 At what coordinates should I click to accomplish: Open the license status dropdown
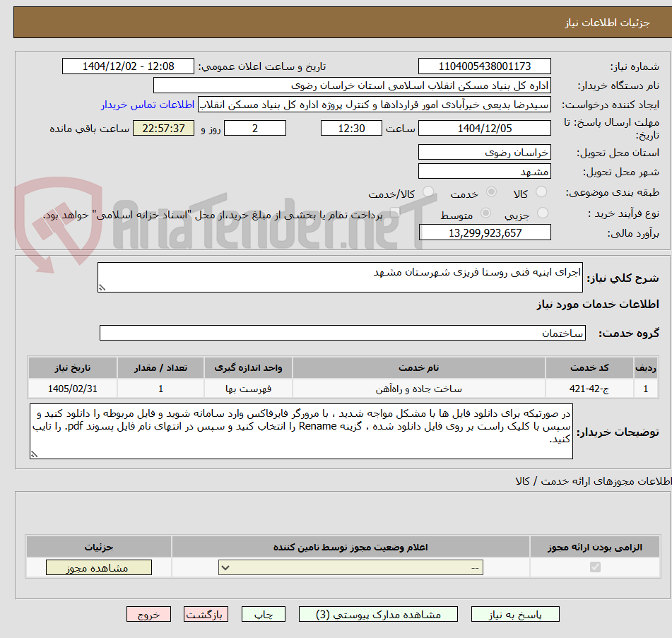coord(350,568)
